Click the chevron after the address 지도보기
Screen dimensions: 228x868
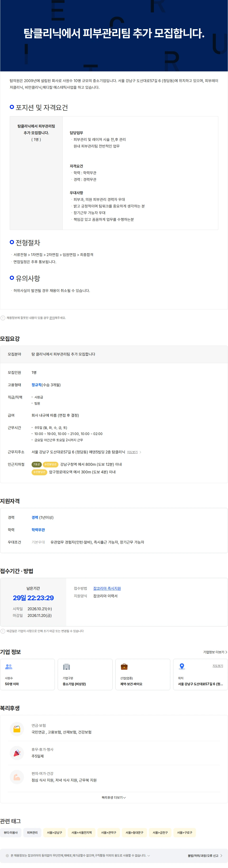point(140,452)
